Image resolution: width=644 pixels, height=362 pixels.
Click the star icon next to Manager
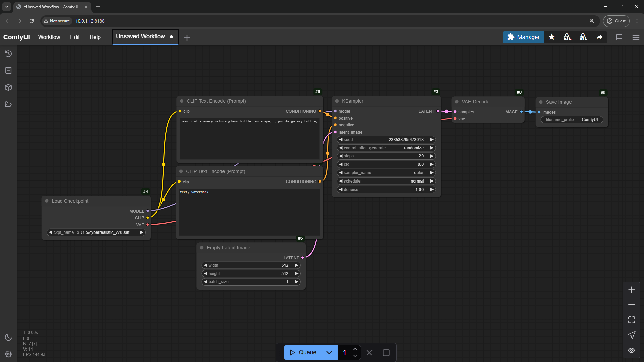[551, 37]
